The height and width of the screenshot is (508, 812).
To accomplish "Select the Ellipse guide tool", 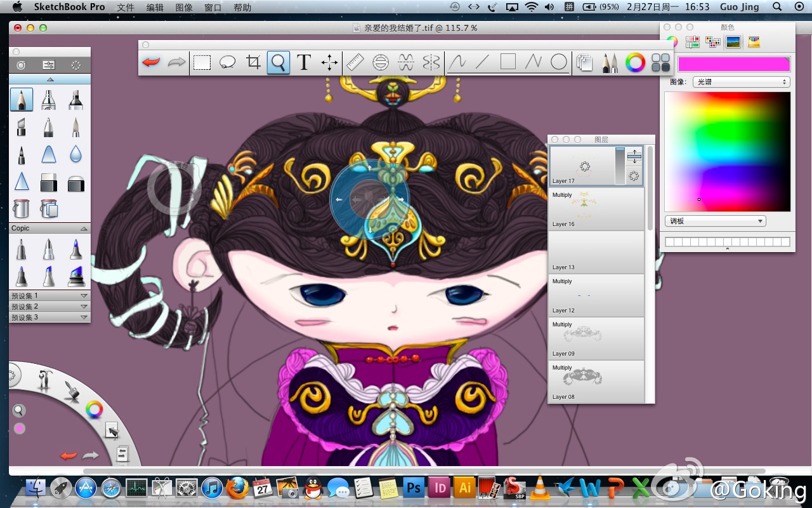I will tap(381, 62).
